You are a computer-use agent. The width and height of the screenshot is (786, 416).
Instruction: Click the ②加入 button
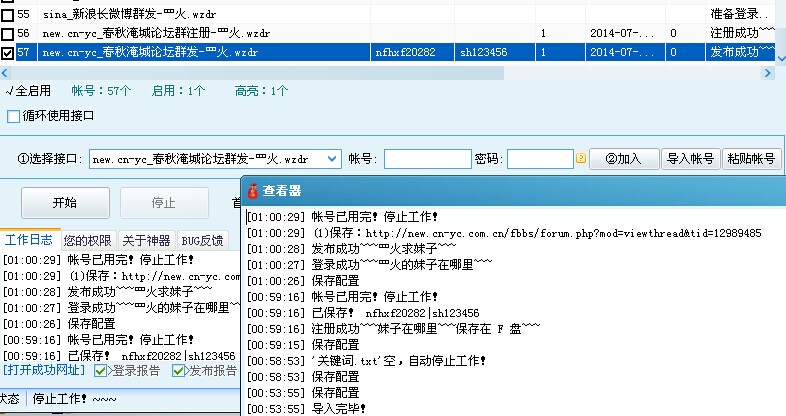(624, 159)
